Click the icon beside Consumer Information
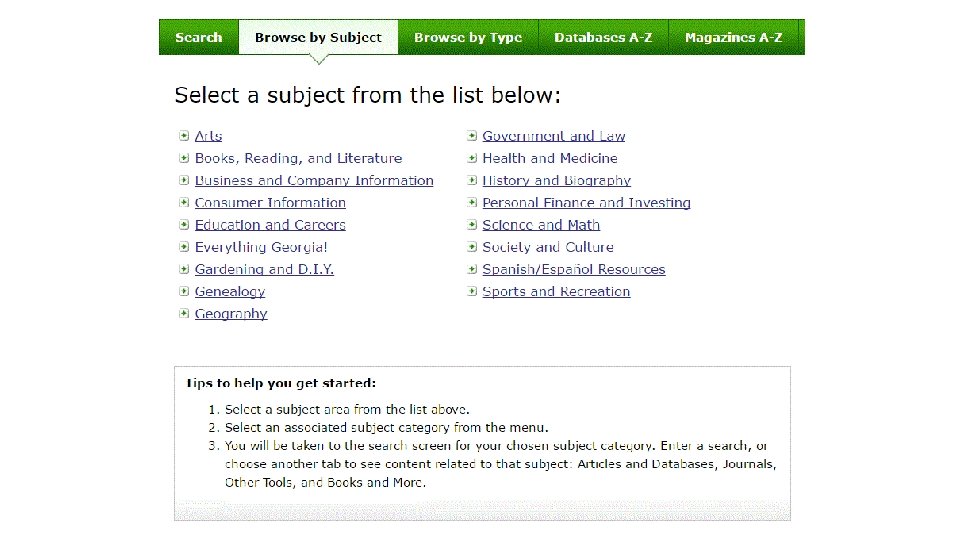 tap(185, 203)
